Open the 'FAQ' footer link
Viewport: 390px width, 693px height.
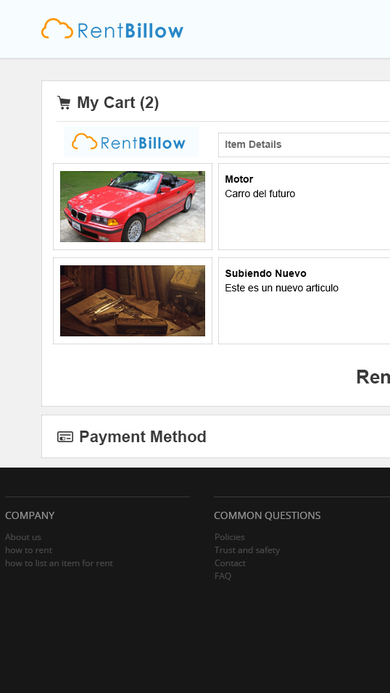coord(223,576)
